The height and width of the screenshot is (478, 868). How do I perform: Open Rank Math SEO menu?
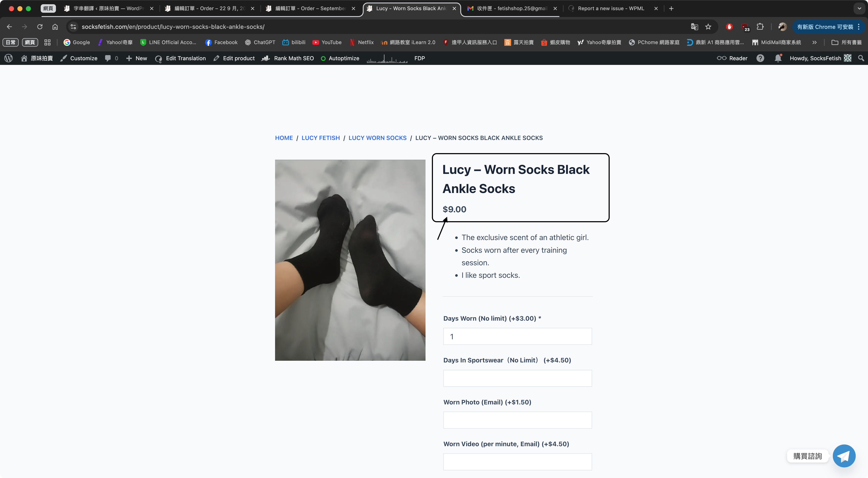(288, 58)
